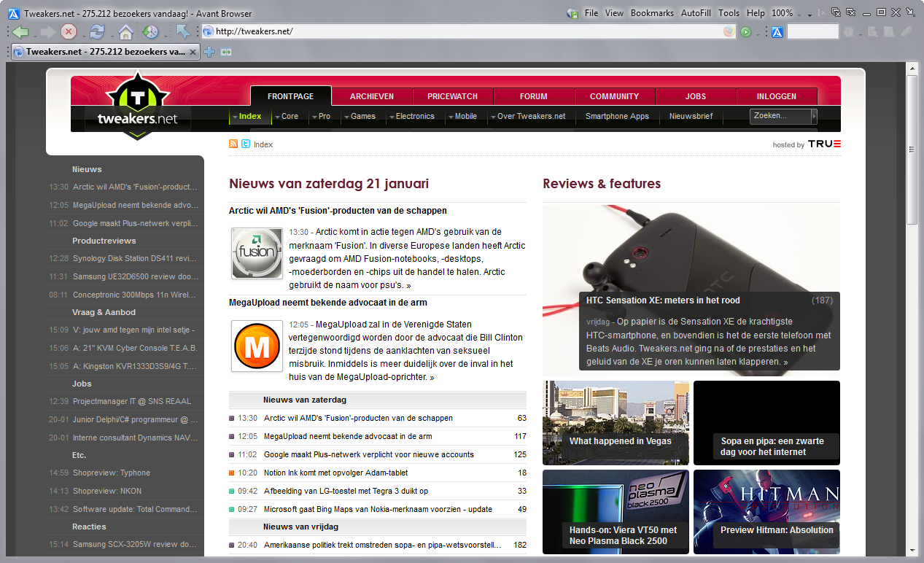Click the web search globe icon right of the search box
This screenshot has width=924, height=563.
[850, 31]
